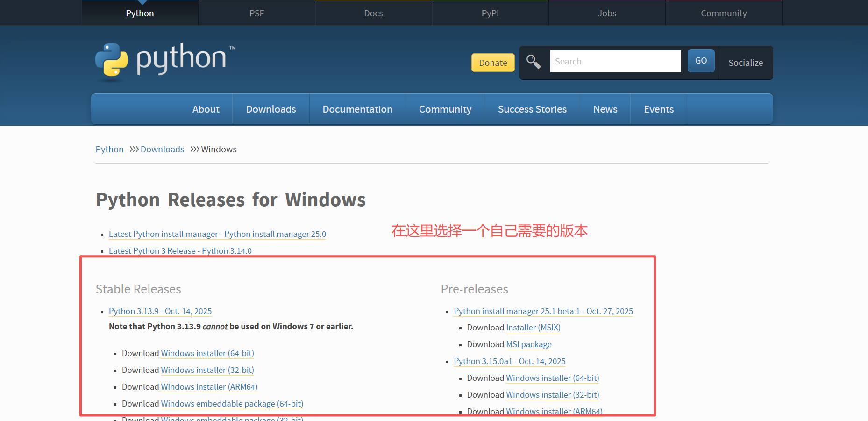Viewport: 868px width, 421px height.
Task: Download stable Windows installer (64-bit) for 3.13.9
Action: click(207, 353)
